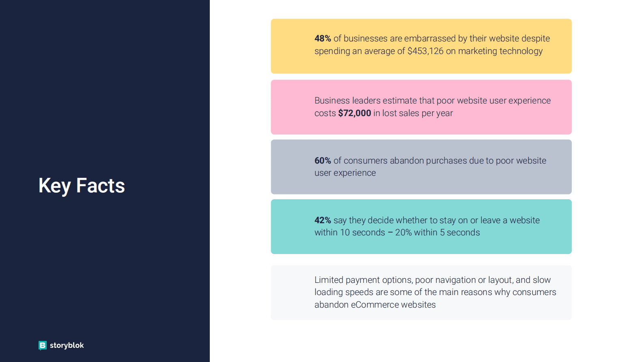This screenshot has height=362, width=644.
Task: Click the bold $72,000 amount
Action: click(354, 113)
